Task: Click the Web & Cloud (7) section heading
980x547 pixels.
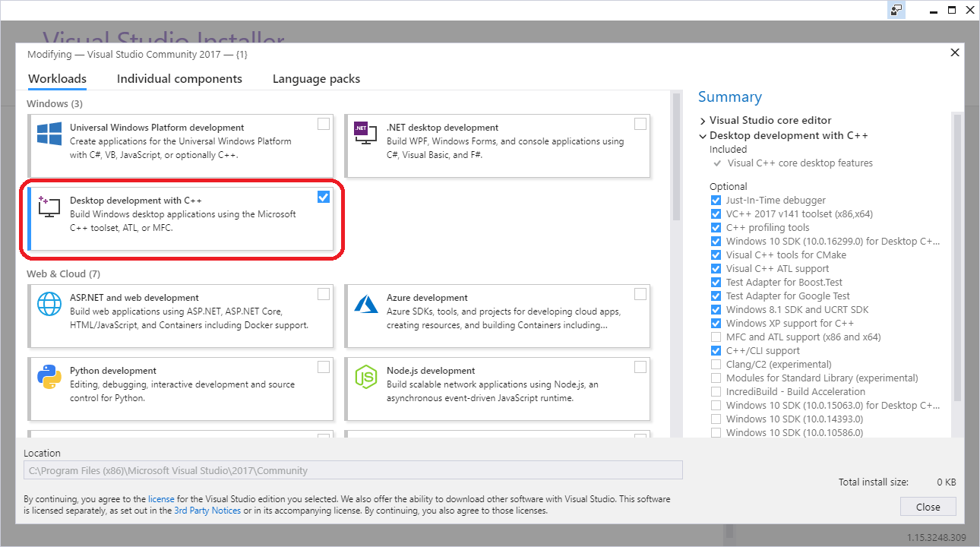Action: [x=63, y=273]
